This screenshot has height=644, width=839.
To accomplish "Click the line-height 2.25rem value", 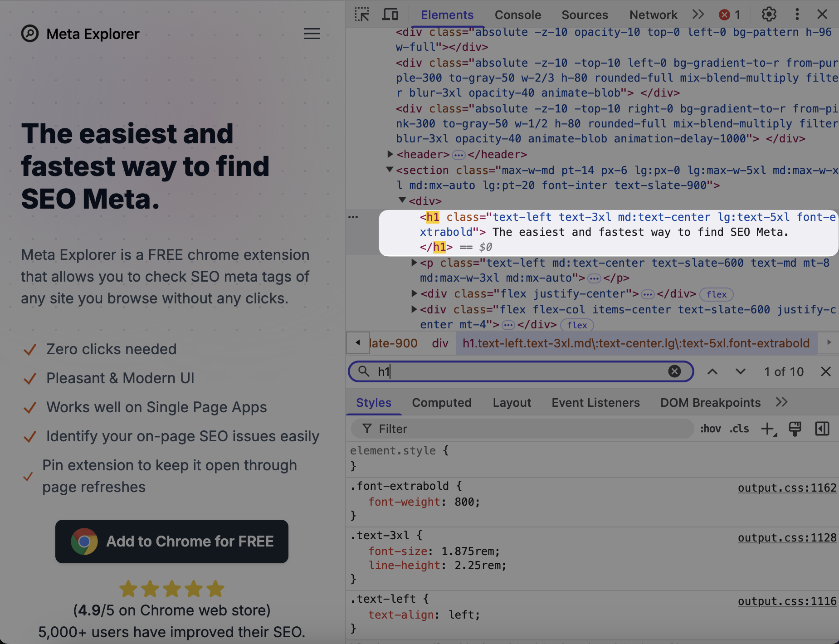I will coord(477,566).
